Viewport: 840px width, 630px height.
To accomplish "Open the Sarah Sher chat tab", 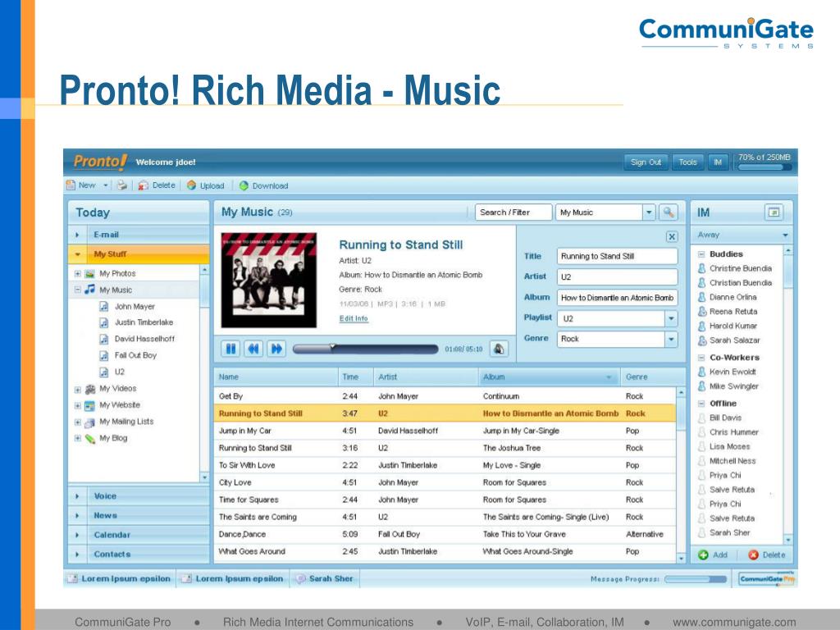I will [x=325, y=578].
